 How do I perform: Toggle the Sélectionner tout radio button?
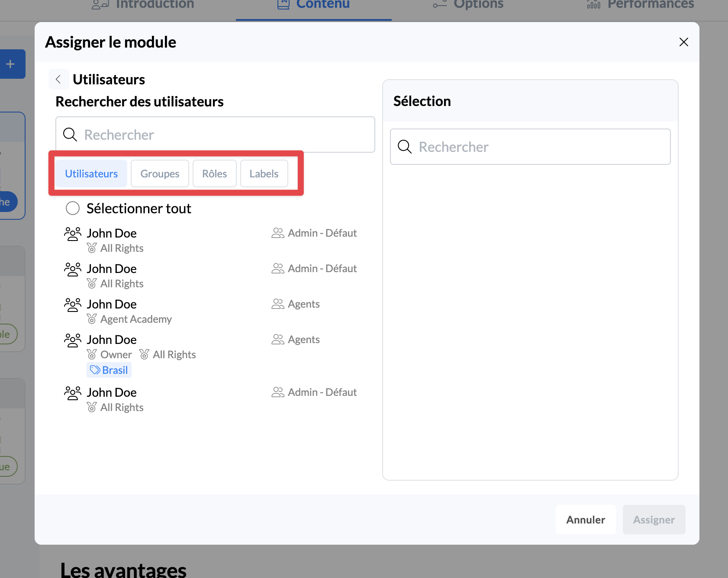(x=73, y=208)
